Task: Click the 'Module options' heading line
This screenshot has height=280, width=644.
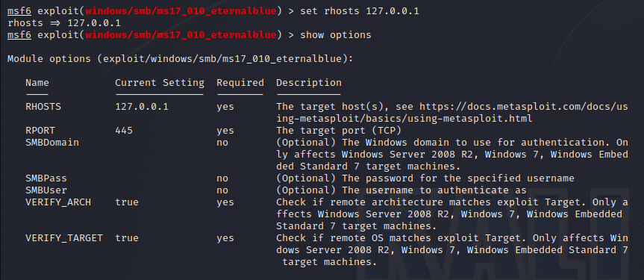Action: click(181, 59)
